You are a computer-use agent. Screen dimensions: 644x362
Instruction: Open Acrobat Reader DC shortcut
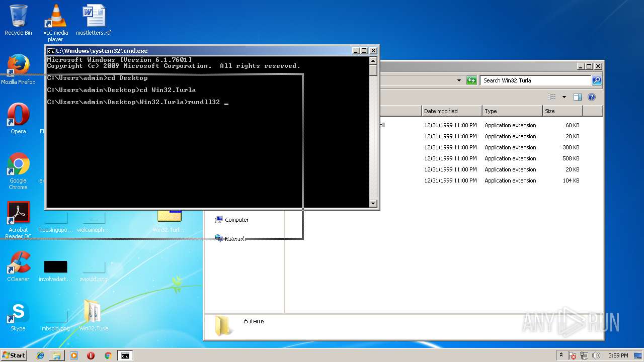pyautogui.click(x=18, y=220)
